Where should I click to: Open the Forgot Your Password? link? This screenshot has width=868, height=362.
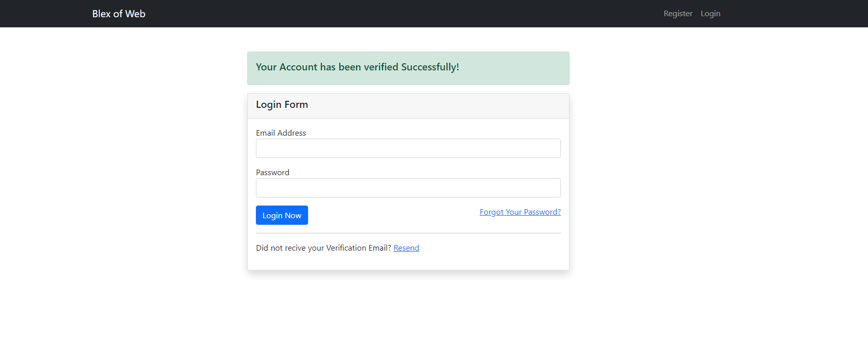[x=520, y=212]
